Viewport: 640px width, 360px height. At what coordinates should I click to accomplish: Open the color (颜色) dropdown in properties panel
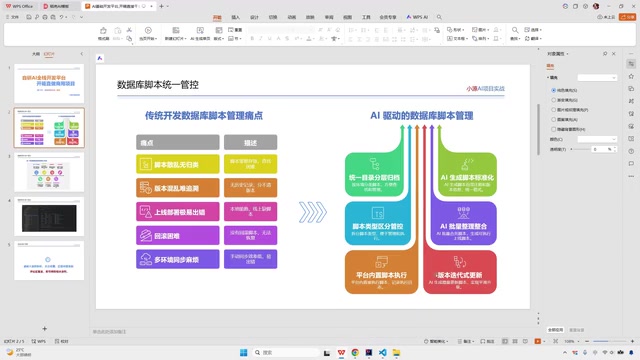pos(597,139)
